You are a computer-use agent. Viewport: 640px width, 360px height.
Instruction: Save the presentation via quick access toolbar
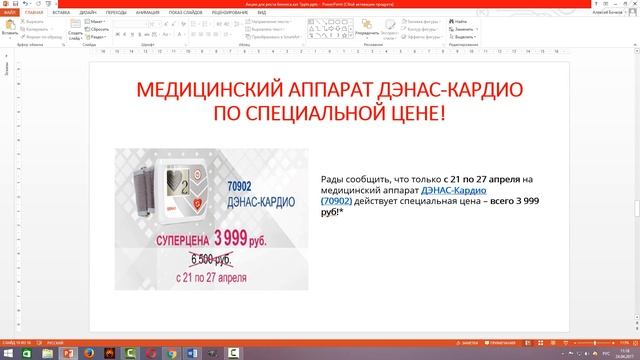tap(15, 4)
